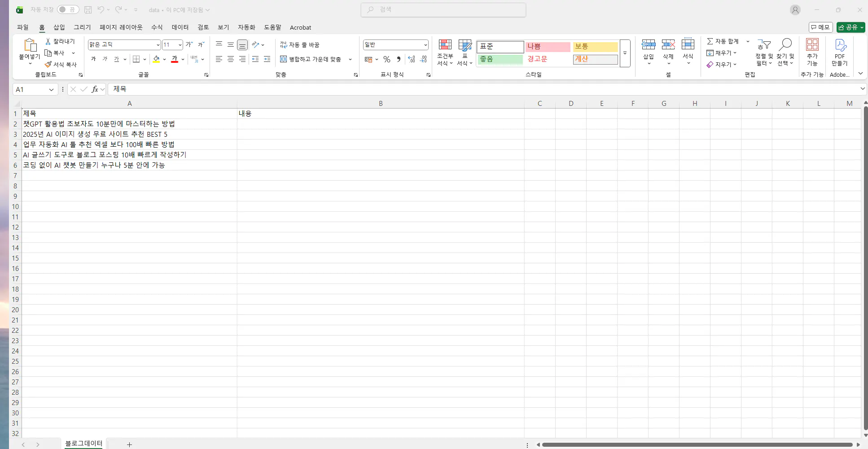
Task: Toggle bold formatting
Action: (93, 59)
